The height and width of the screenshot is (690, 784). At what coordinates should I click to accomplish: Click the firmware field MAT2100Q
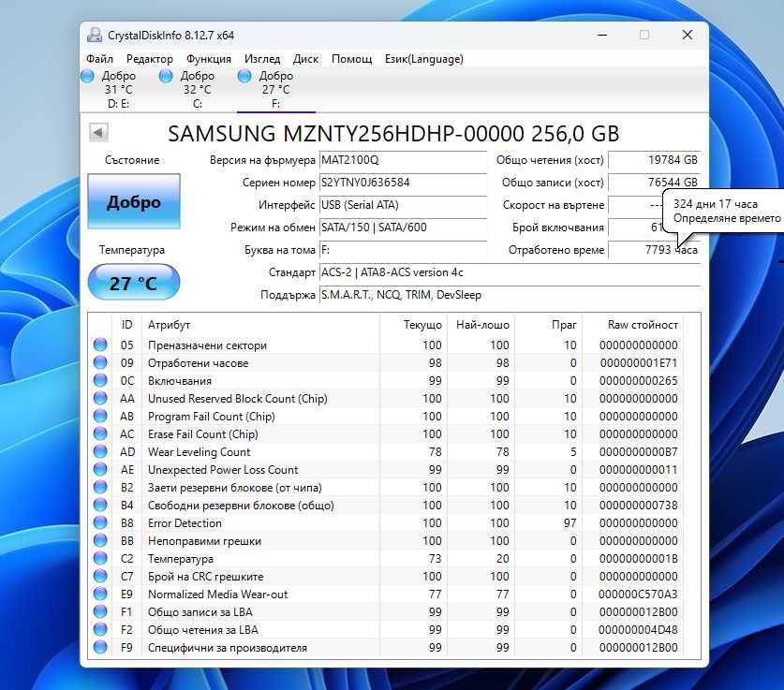tap(403, 160)
